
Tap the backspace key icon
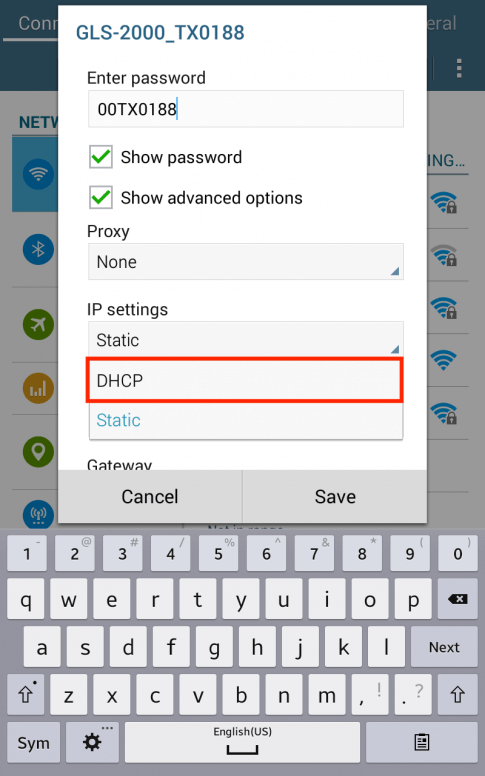click(458, 599)
